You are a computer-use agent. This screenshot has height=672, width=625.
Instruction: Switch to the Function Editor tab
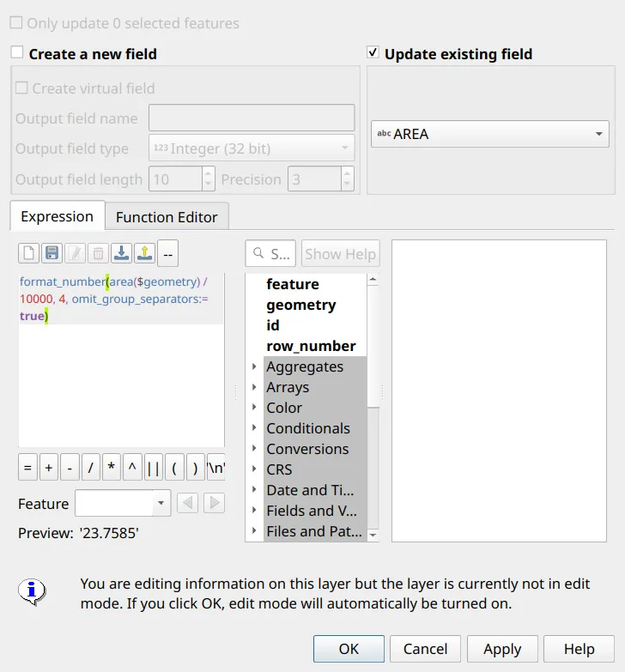pos(167,217)
